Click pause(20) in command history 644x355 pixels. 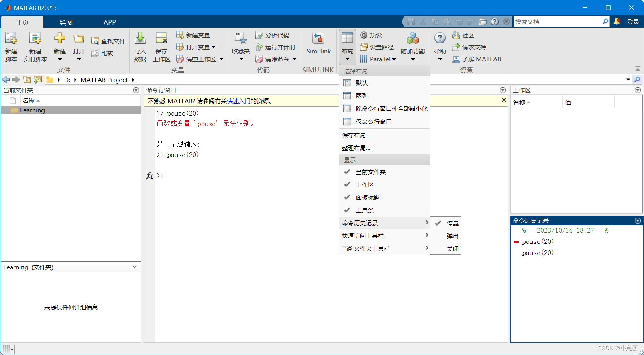click(538, 253)
